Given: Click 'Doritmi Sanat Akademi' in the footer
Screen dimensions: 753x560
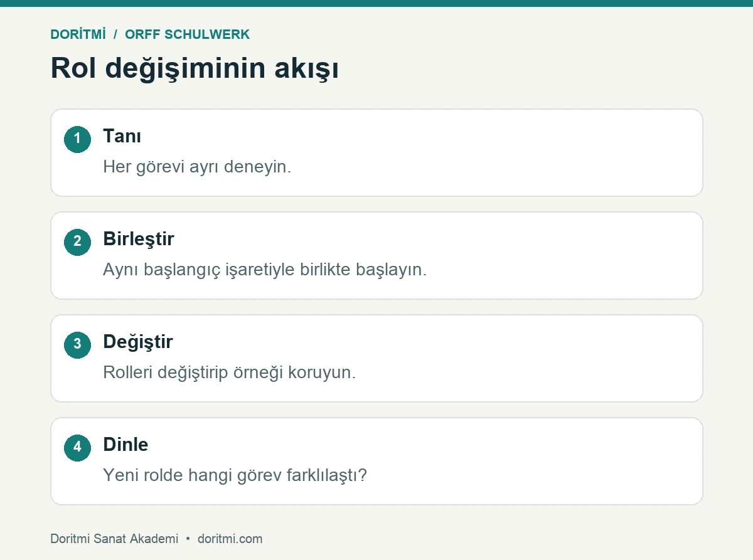Looking at the screenshot, I should 114,539.
